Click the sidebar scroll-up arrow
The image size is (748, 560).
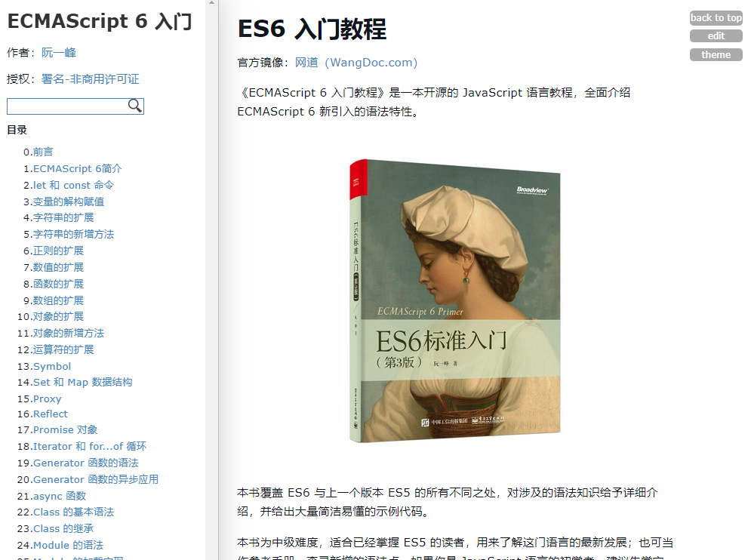[x=212, y=3]
